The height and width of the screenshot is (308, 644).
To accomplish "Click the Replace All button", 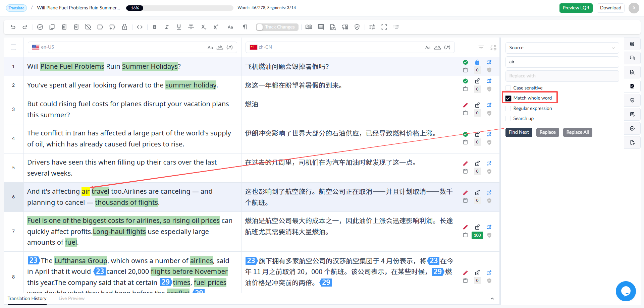I will click(578, 132).
